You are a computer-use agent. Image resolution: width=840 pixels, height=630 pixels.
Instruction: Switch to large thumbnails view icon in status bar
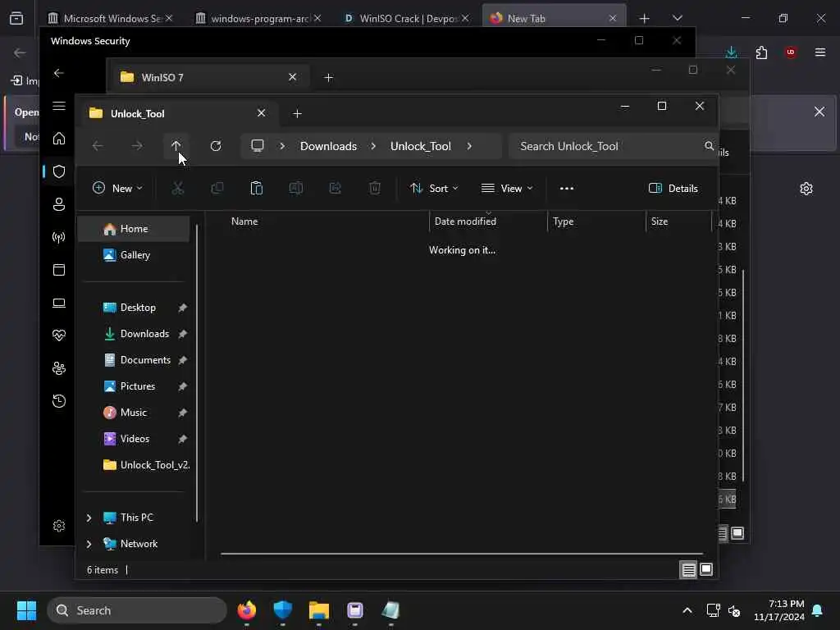(706, 569)
